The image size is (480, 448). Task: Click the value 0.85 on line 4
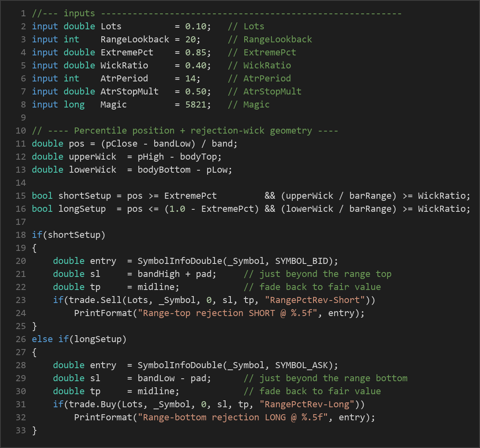tap(195, 53)
